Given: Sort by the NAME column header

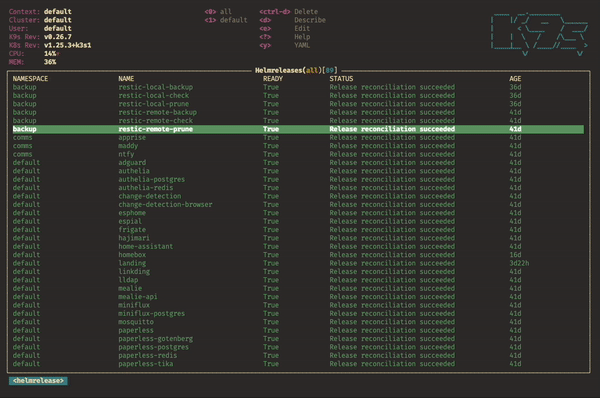Looking at the screenshot, I should coord(126,79).
